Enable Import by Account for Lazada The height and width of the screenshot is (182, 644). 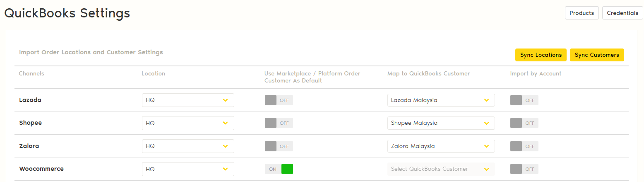tap(524, 100)
